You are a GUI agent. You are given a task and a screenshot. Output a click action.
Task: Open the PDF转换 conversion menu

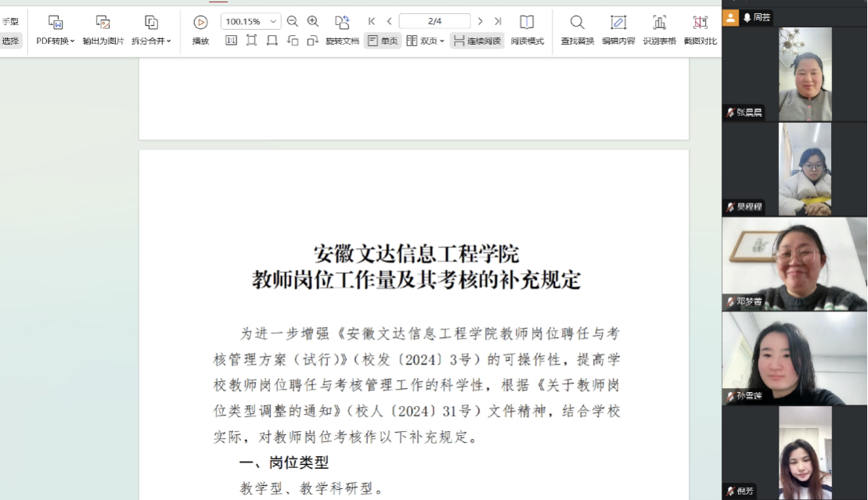[56, 31]
